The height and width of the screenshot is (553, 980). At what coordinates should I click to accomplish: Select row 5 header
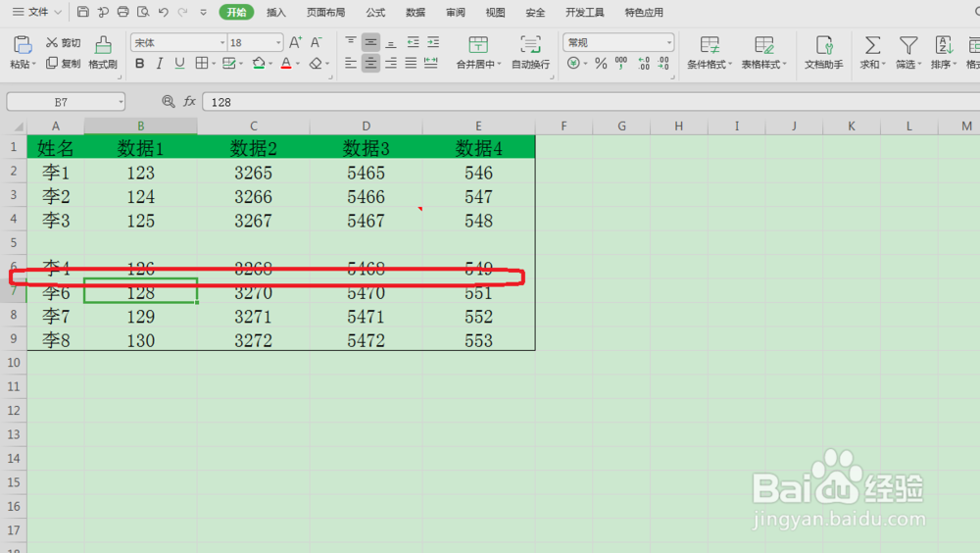(x=13, y=243)
